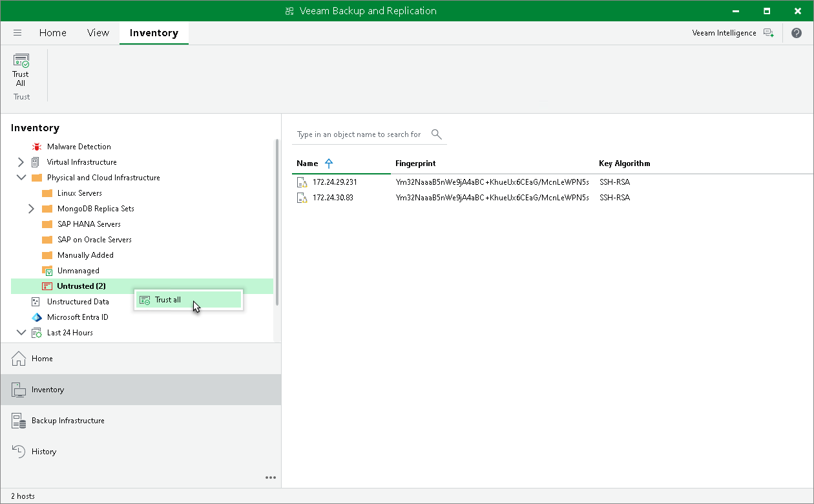Open the help question mark icon
The width and height of the screenshot is (814, 504).
(796, 33)
